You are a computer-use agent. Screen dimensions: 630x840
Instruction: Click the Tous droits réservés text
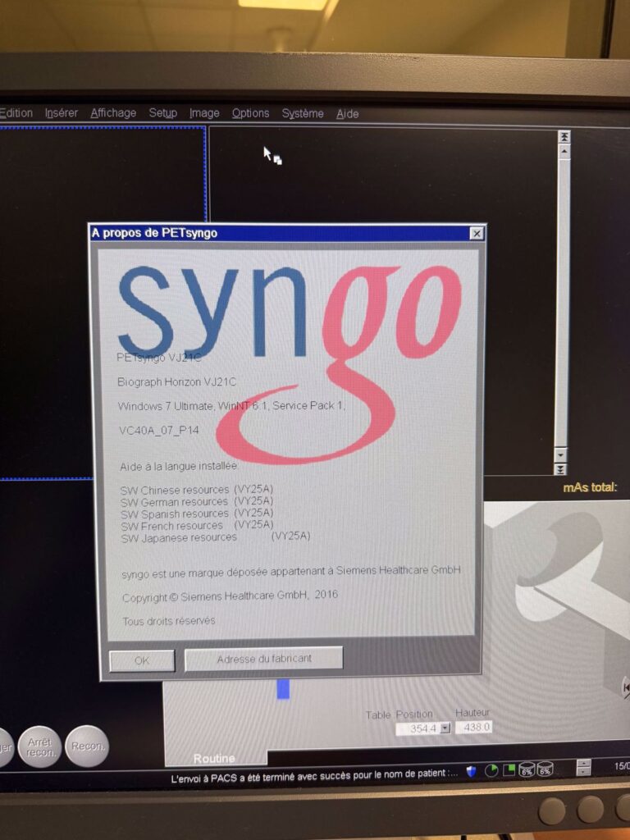(169, 621)
